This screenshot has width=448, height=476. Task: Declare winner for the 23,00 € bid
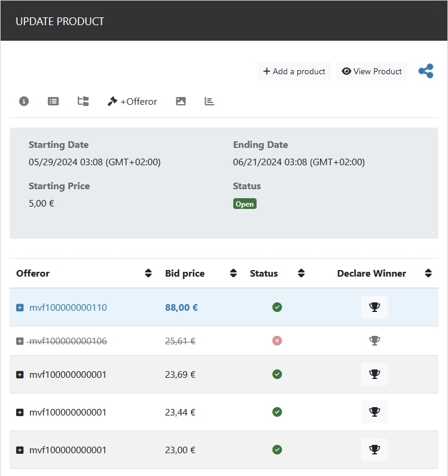pyautogui.click(x=374, y=450)
